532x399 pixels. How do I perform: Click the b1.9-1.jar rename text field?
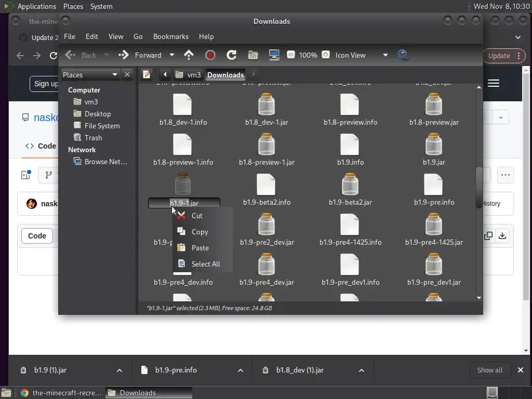(184, 203)
